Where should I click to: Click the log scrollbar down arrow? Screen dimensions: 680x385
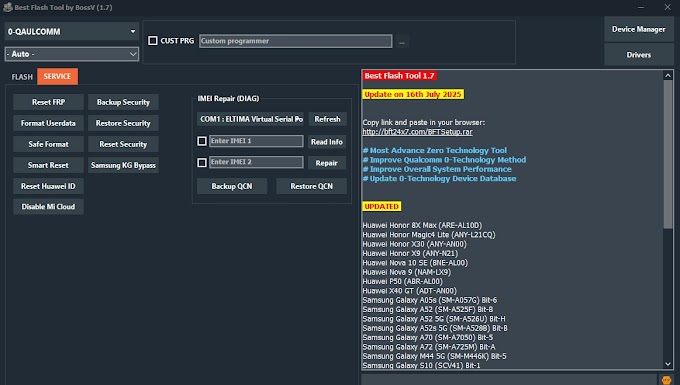coord(668,364)
